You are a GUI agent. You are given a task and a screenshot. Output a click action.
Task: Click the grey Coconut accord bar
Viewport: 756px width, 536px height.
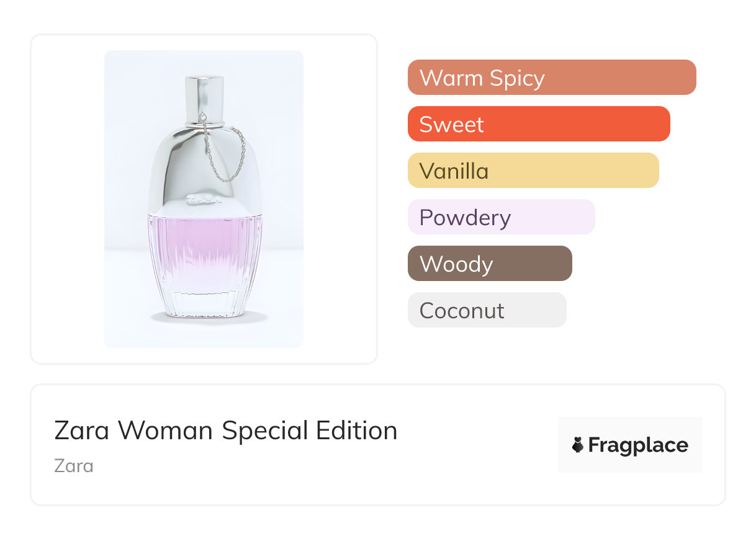click(487, 310)
